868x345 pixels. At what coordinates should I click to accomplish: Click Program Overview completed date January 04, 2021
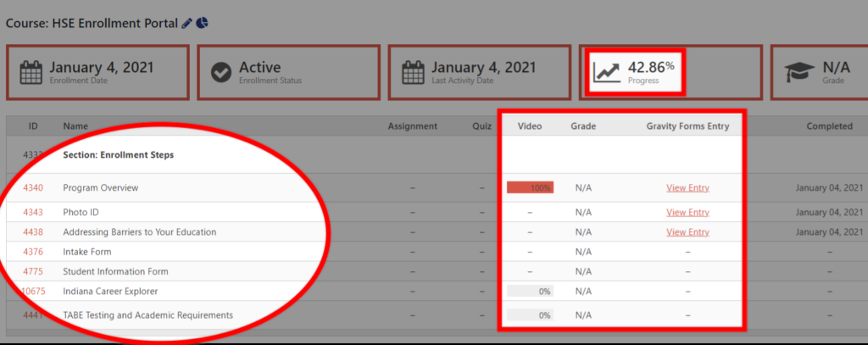(x=829, y=187)
